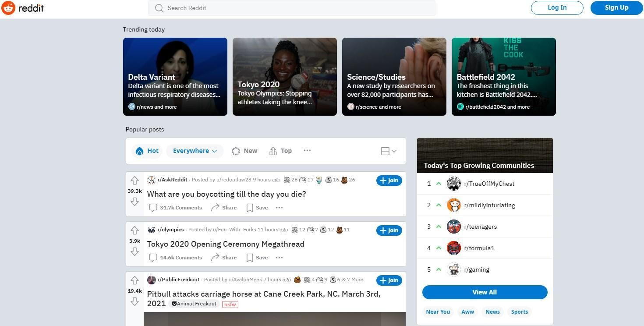Select the New sort tab
644x326 pixels.
(244, 151)
